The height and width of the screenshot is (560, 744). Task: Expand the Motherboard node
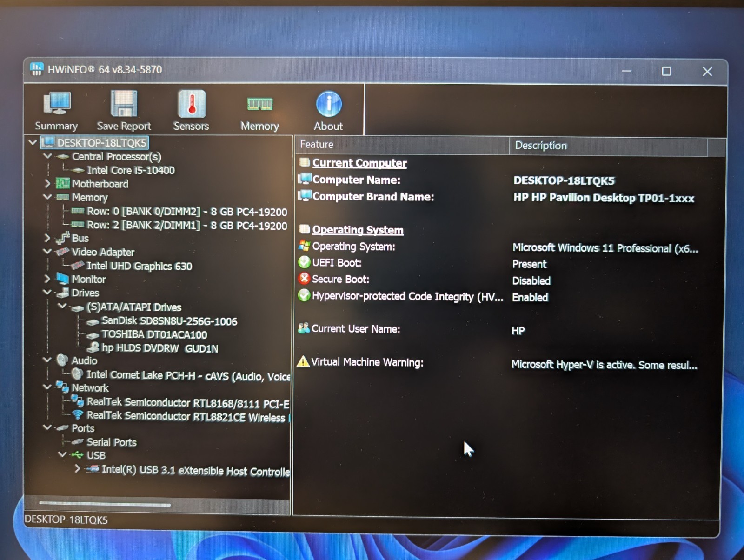(47, 184)
